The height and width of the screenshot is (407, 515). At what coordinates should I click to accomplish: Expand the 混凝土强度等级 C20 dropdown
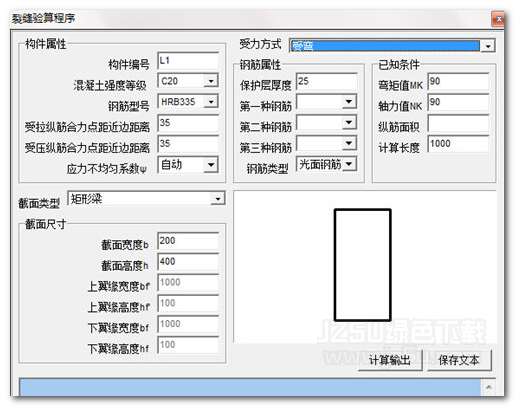pos(211,81)
